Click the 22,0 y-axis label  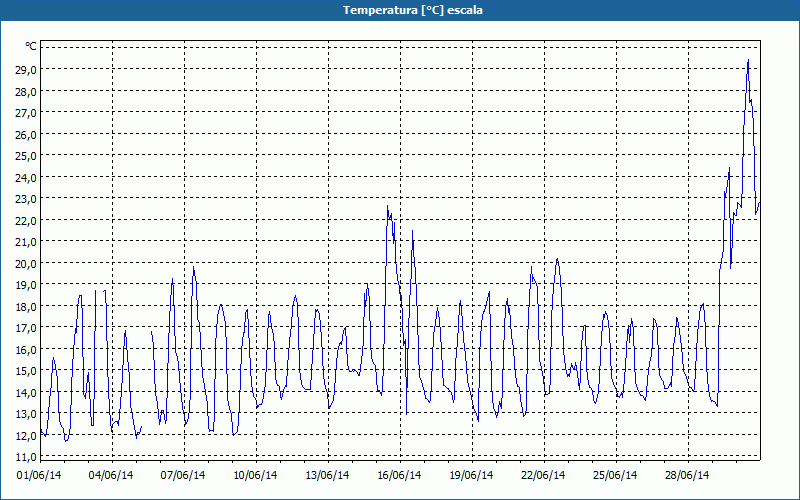(26, 221)
